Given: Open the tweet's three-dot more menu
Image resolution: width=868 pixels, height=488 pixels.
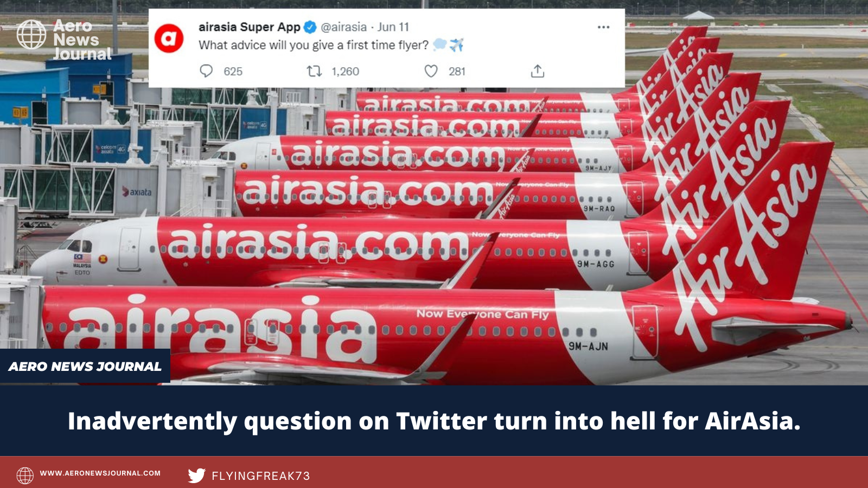Looking at the screenshot, I should click(x=603, y=27).
